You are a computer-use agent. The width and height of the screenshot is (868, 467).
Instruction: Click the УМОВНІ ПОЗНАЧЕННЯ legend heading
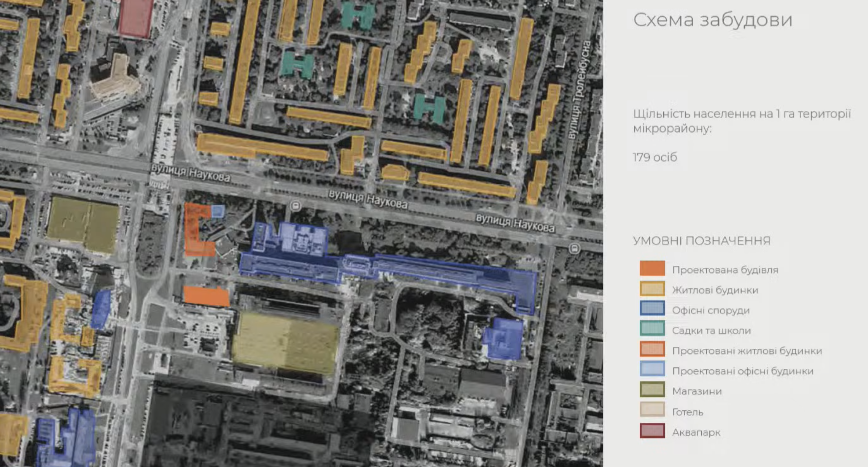click(x=702, y=241)
